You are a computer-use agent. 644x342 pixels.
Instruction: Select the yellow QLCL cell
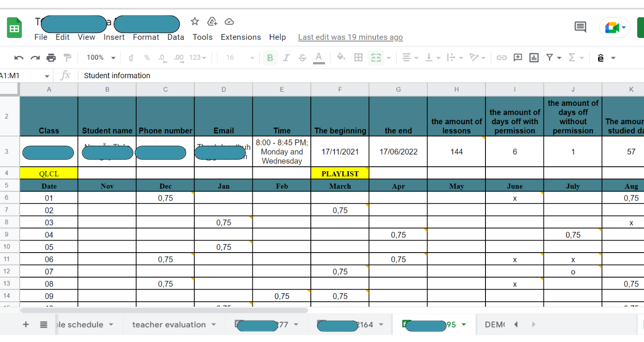coord(49,174)
